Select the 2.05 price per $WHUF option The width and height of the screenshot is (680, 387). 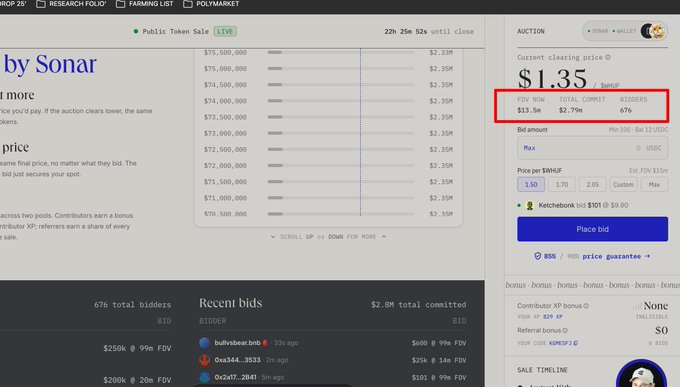pyautogui.click(x=592, y=184)
